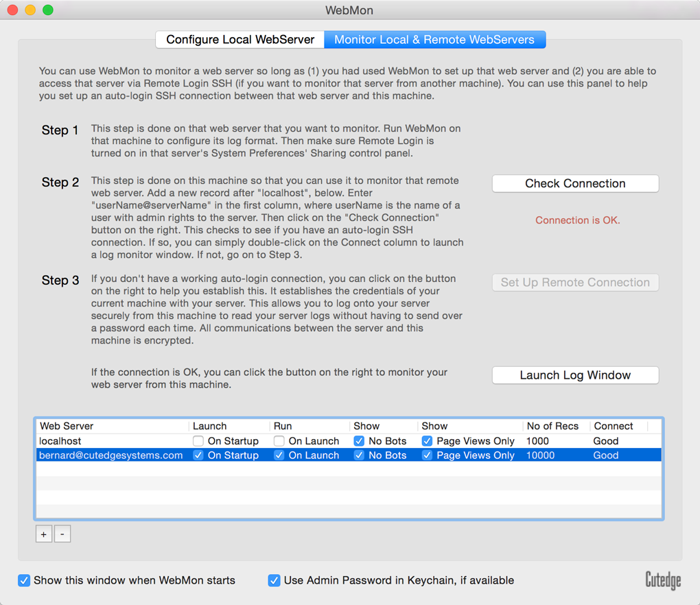The image size is (700, 605).
Task: Switch to Configure Local WebServer tab
Action: coord(240,40)
